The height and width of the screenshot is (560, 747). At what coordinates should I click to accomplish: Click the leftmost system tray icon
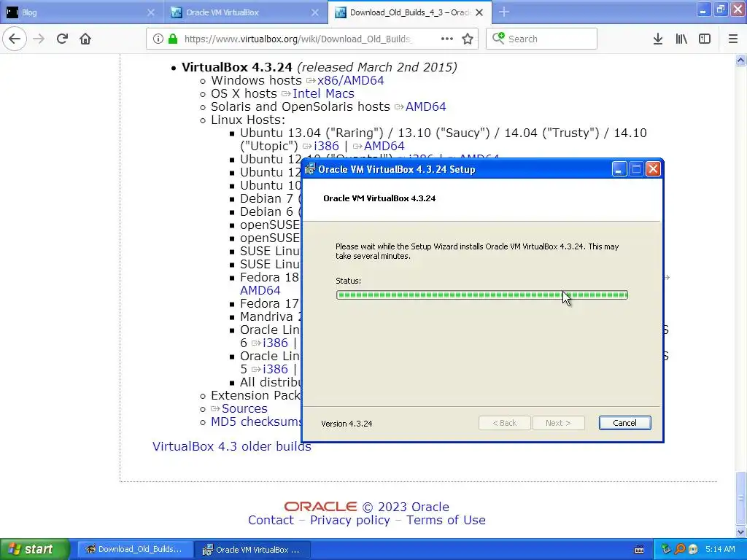[x=666, y=549]
